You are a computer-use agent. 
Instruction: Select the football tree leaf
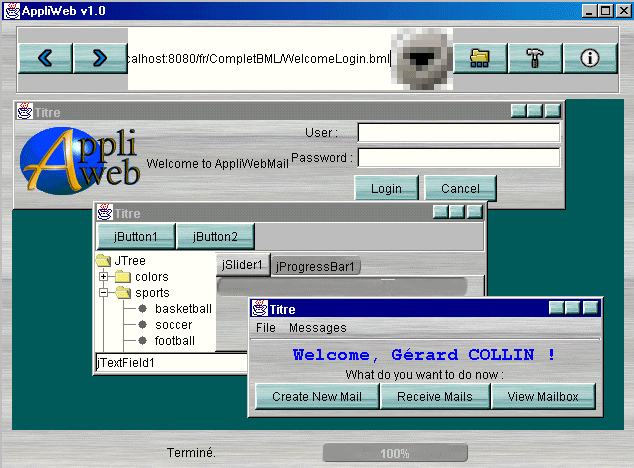175,341
